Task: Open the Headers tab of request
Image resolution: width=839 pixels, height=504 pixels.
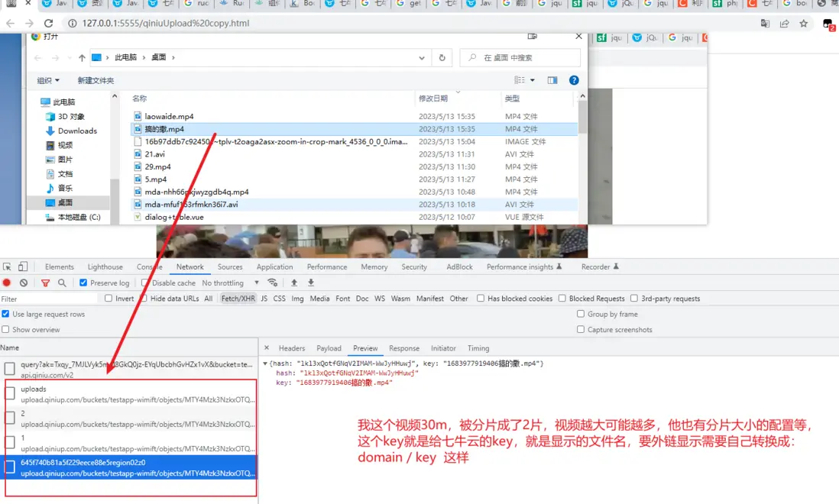Action: (x=292, y=348)
